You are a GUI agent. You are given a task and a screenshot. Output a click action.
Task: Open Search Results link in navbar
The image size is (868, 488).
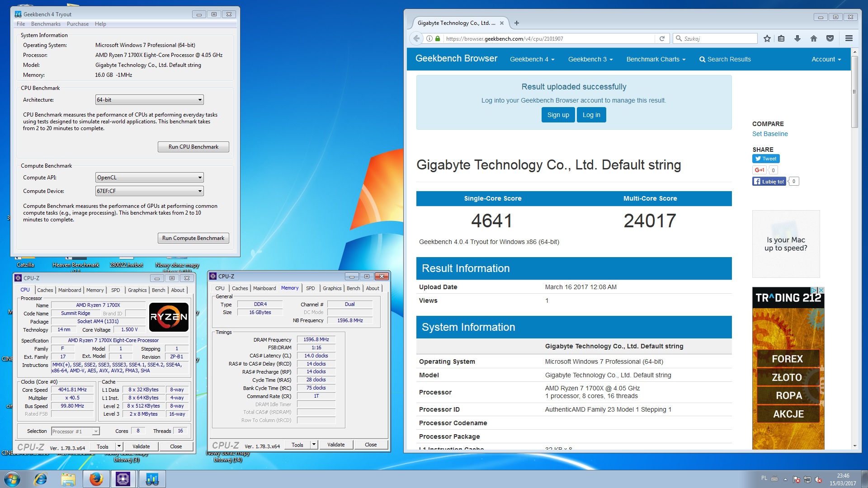coord(725,59)
